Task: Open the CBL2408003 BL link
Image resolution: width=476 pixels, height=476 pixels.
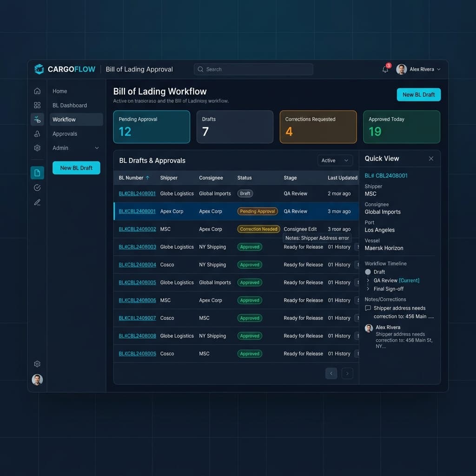Action: (137, 247)
